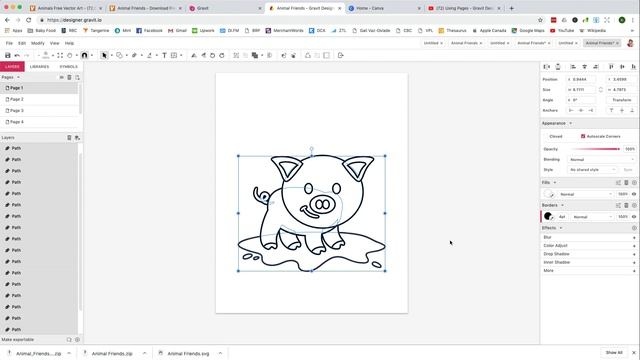Click delete Borders trash icon
The height and width of the screenshot is (360, 640).
click(x=626, y=205)
